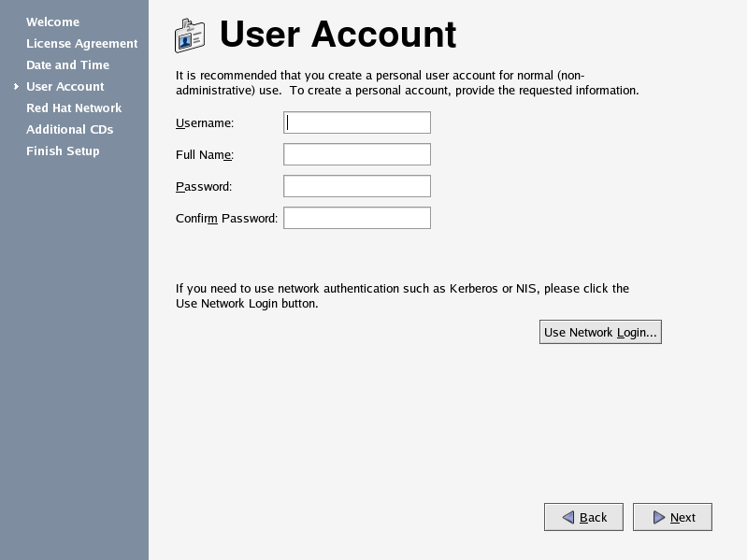
Task: Select License Agreement in the sidebar
Action: coord(82,43)
